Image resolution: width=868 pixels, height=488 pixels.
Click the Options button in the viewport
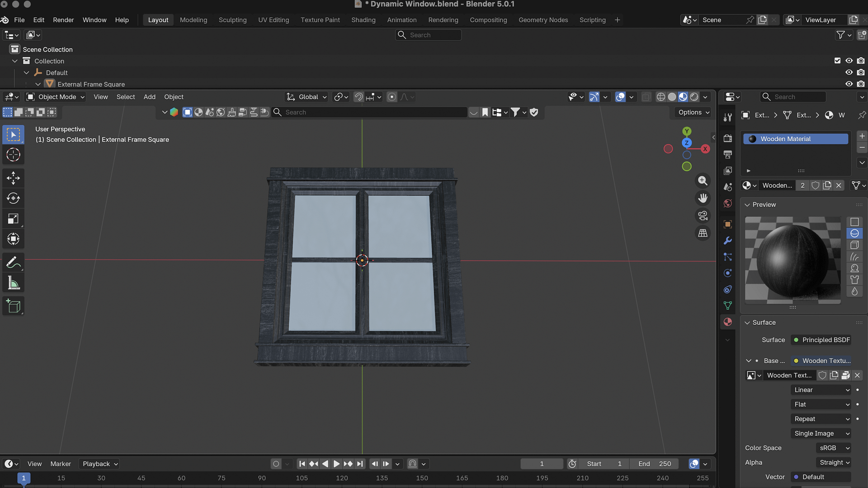(x=693, y=112)
